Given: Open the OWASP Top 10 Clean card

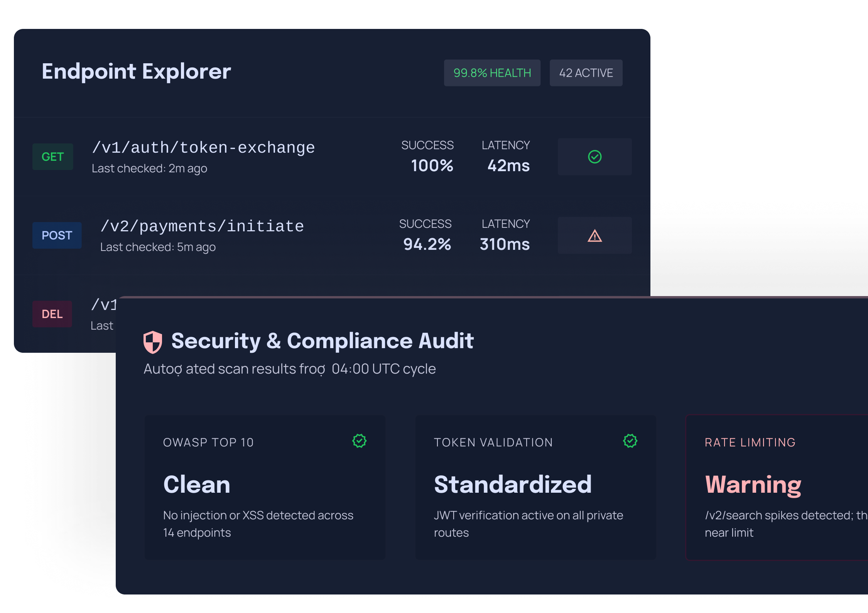Looking at the screenshot, I should click(x=265, y=487).
